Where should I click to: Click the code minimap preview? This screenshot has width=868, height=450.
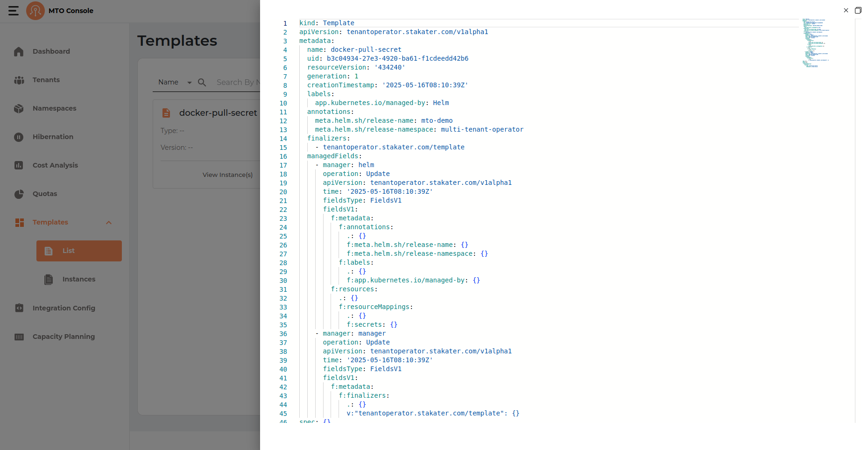tap(816, 43)
